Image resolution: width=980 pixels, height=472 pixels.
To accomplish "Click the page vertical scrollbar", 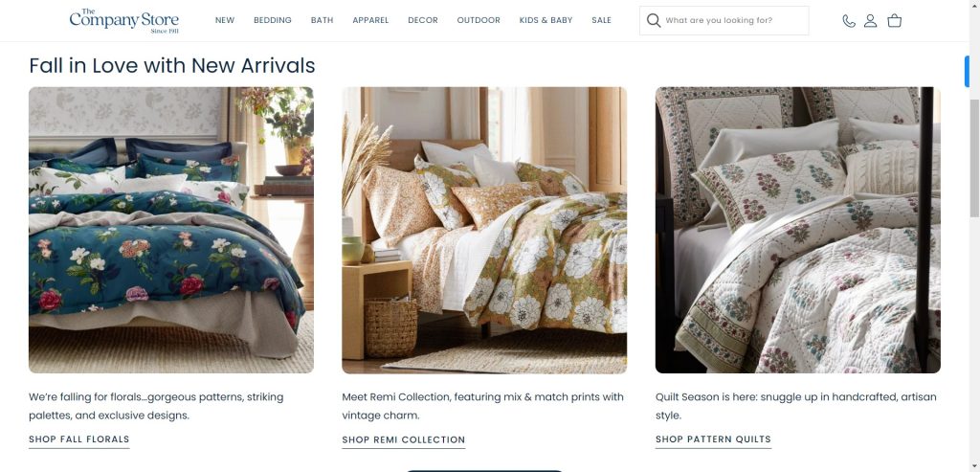I will [974, 158].
